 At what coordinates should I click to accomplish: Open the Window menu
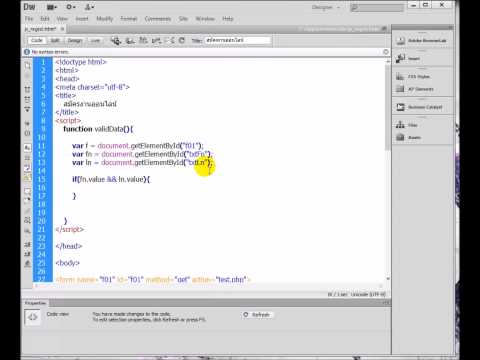pyautogui.click(x=205, y=19)
